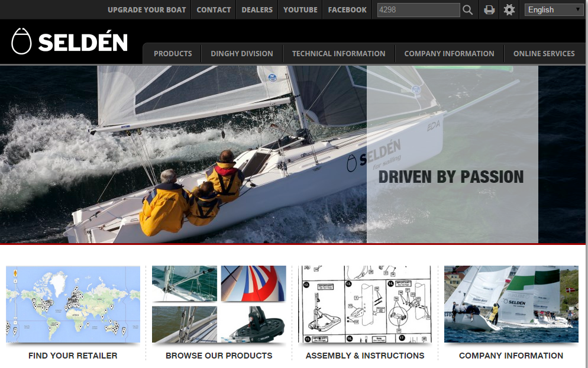This screenshot has width=588, height=368.
Task: Click the search magnifier icon
Action: [x=468, y=10]
